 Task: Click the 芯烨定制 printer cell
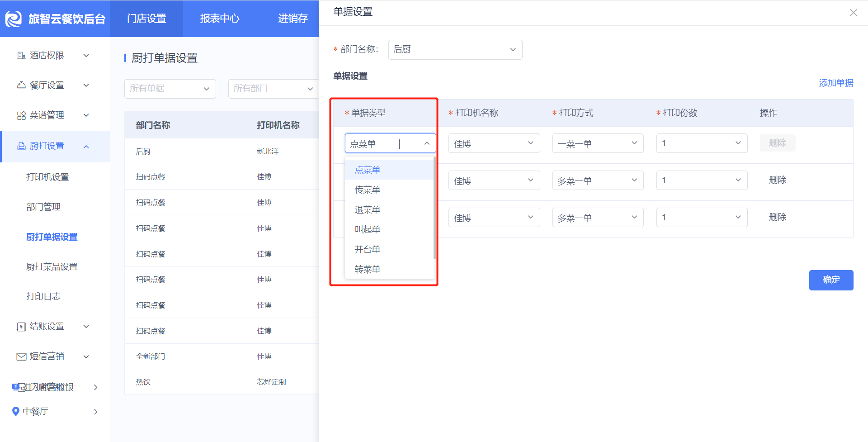tap(271, 382)
